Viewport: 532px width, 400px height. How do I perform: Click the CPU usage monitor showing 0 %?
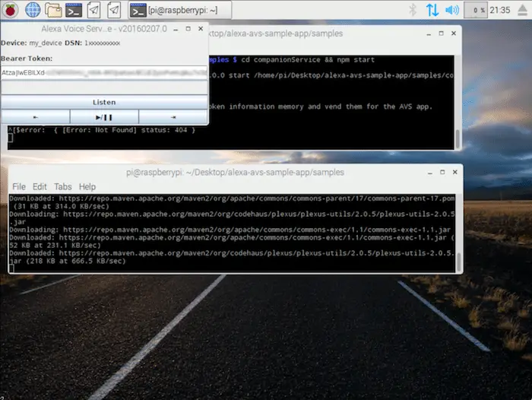point(476,10)
